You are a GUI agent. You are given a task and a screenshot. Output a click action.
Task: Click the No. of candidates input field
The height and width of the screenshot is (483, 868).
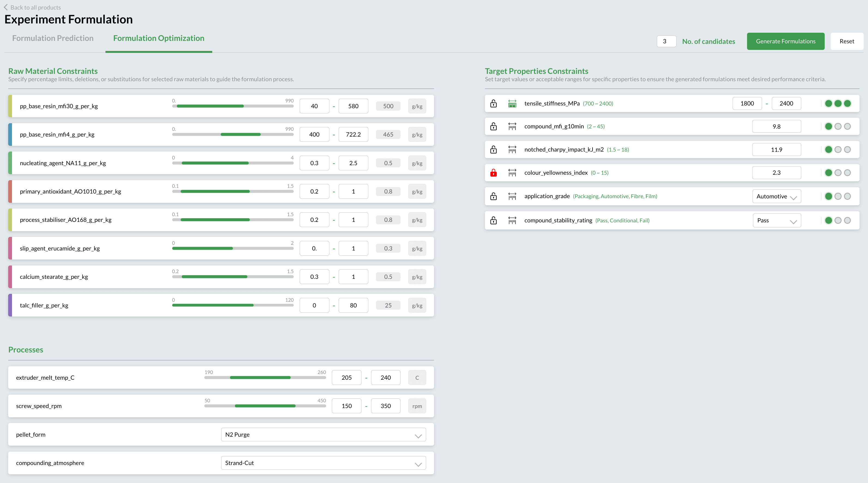tap(666, 41)
